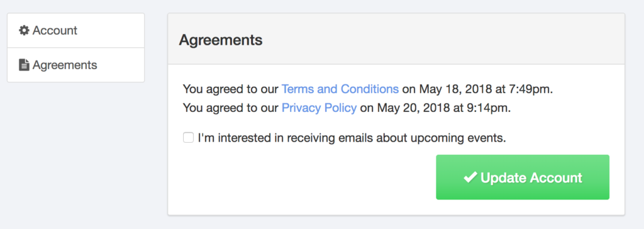Save changes with Update Account

pyautogui.click(x=523, y=177)
